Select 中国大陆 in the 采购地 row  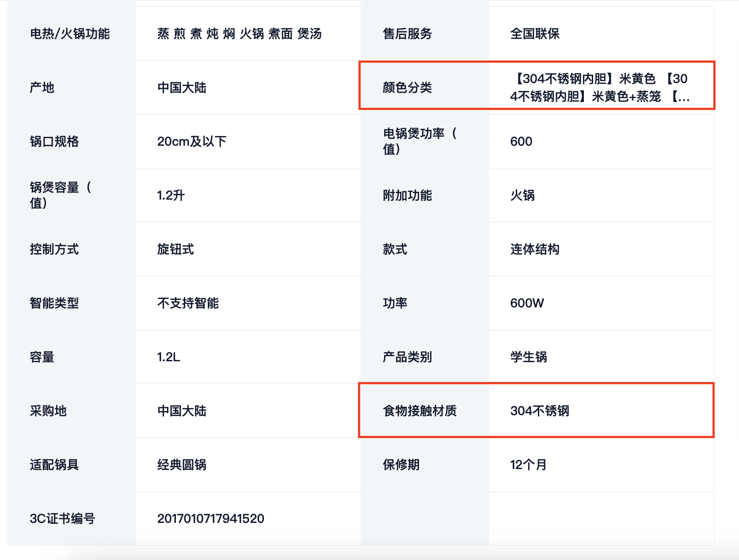coord(182,411)
